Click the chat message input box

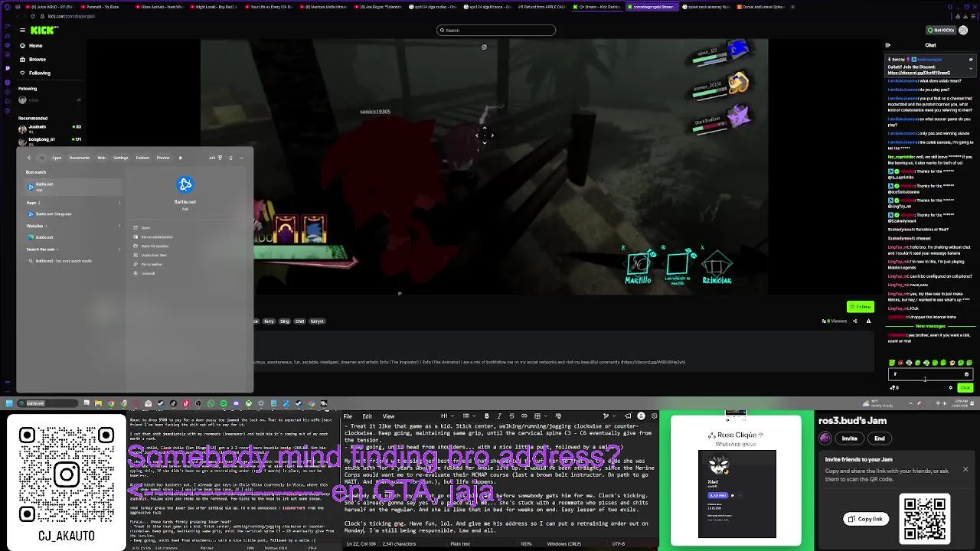pyautogui.click(x=930, y=374)
